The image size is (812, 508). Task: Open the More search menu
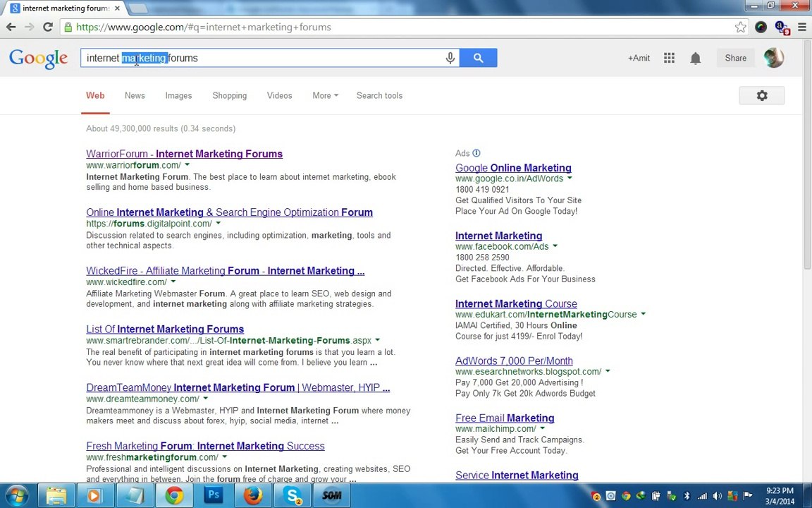[x=325, y=95]
